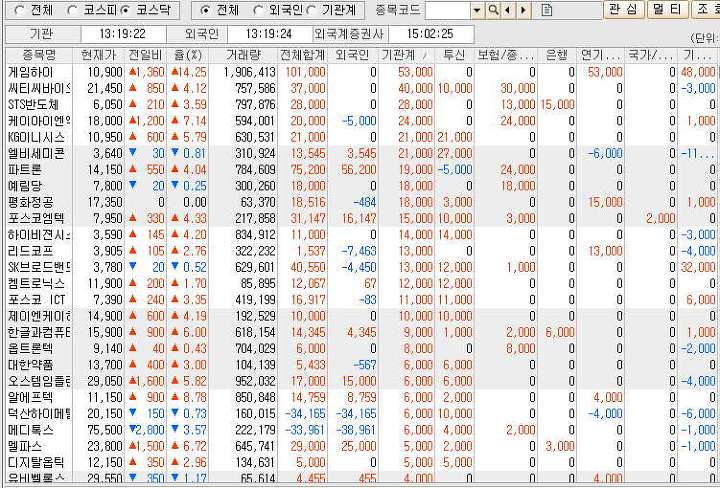720x488 pixels.
Task: Click 씨티씨바이오 투신 value 10,000
Action: coord(455,88)
